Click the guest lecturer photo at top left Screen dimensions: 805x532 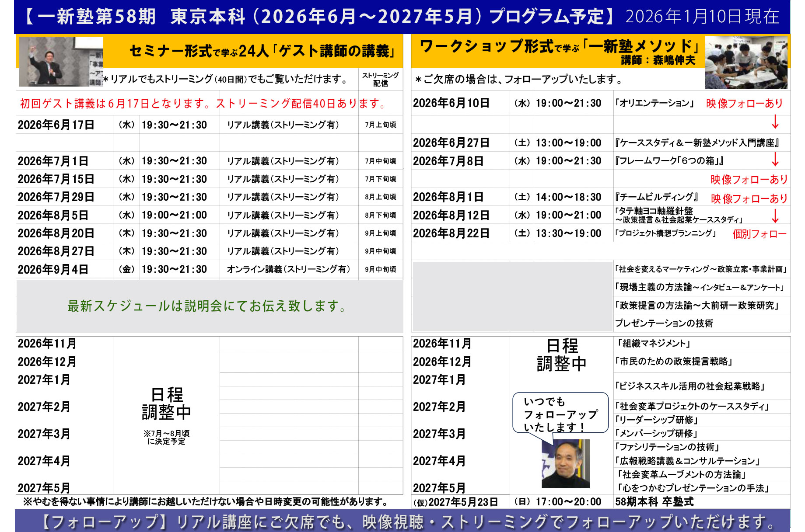pos(60,61)
